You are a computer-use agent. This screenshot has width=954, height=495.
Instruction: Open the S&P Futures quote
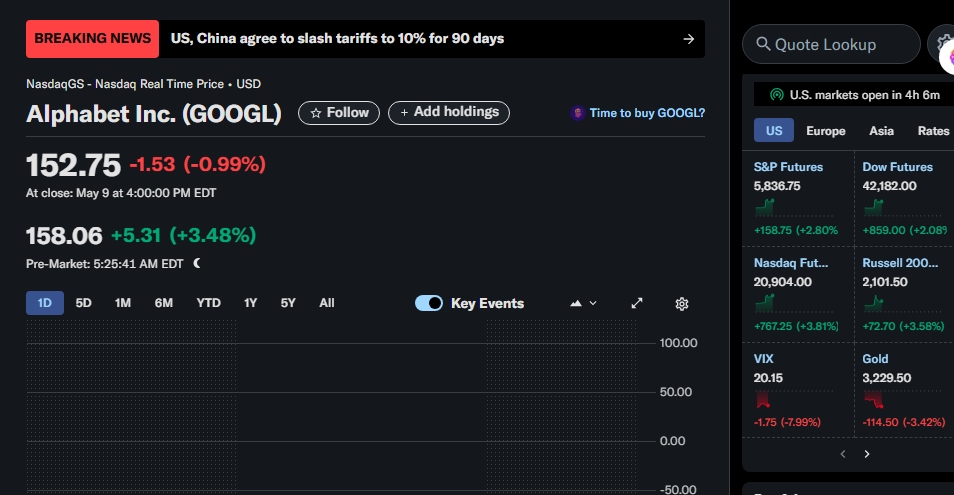tap(788, 167)
